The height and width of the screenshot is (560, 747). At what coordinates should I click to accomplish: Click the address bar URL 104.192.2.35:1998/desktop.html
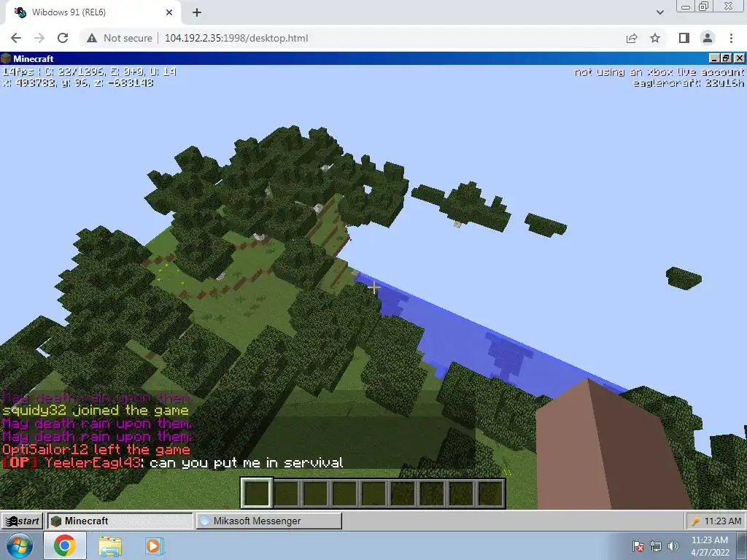point(236,38)
